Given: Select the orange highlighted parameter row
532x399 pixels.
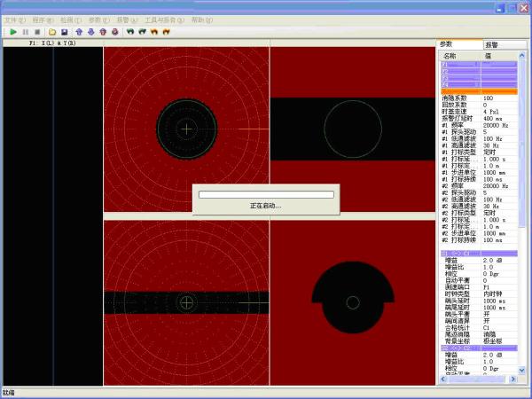Looking at the screenshot, I should [x=479, y=91].
